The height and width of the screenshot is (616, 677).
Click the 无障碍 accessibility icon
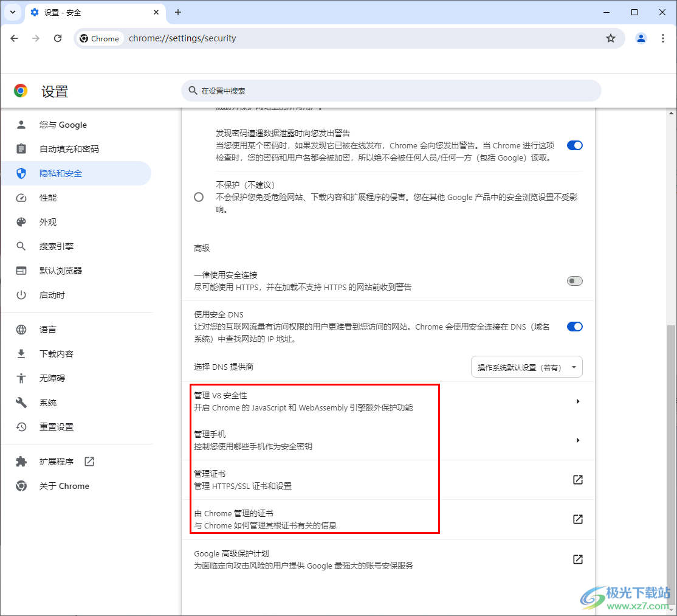click(x=21, y=378)
